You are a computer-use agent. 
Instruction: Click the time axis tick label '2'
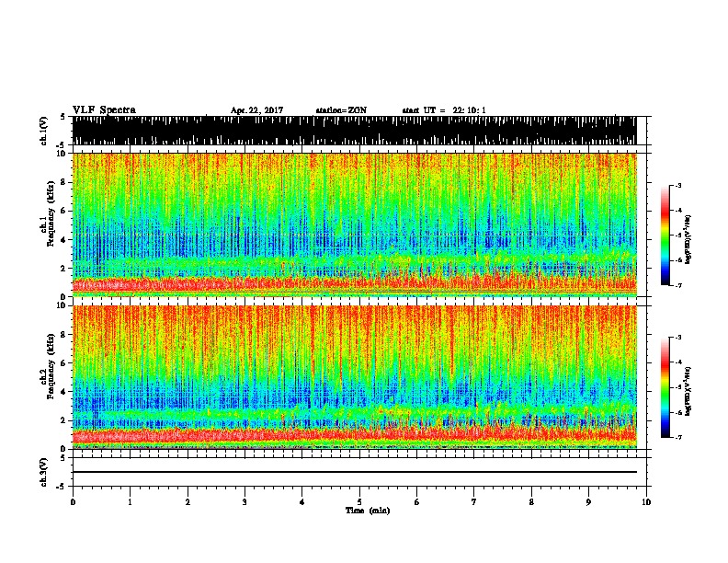coord(188,502)
